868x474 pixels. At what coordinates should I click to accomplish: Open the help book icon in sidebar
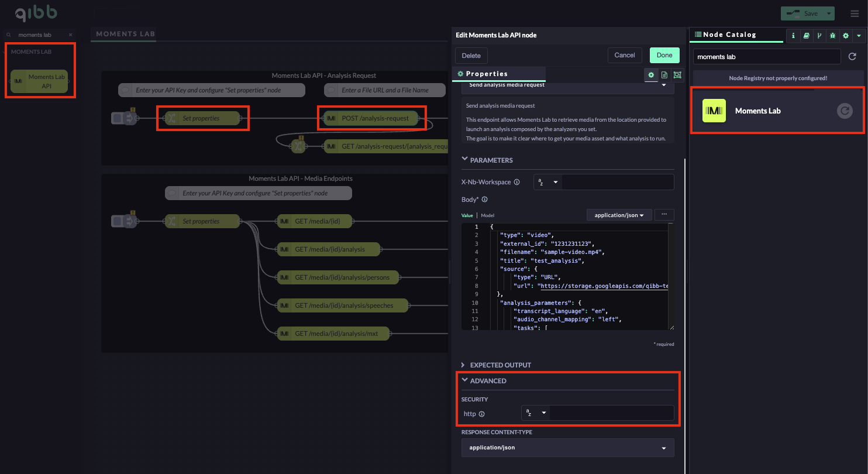point(806,36)
